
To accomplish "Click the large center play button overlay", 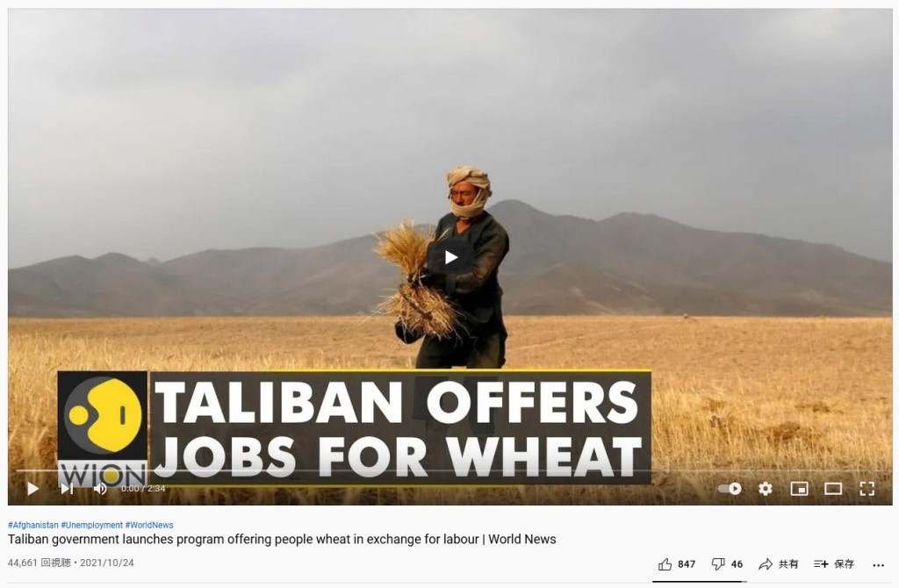I will pyautogui.click(x=450, y=257).
